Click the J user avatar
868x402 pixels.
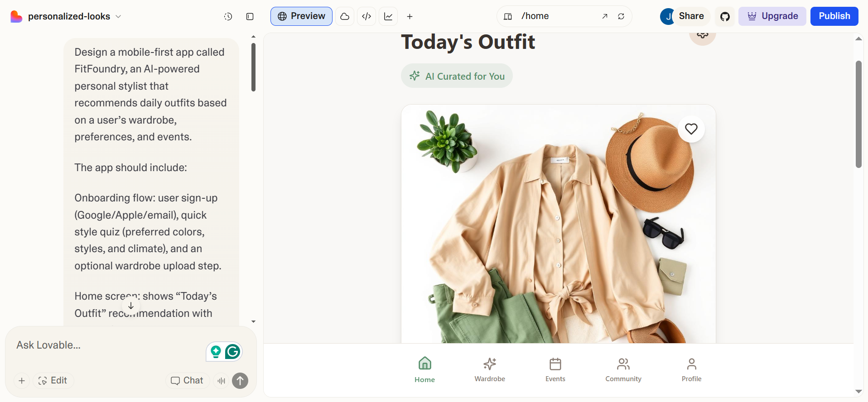click(x=668, y=16)
